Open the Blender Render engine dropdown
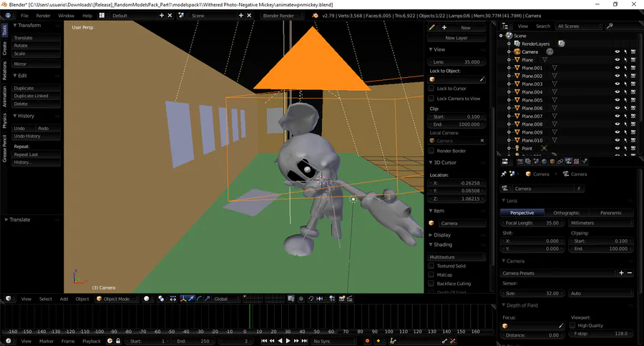Screen dimensions: 644x346 [282, 16]
